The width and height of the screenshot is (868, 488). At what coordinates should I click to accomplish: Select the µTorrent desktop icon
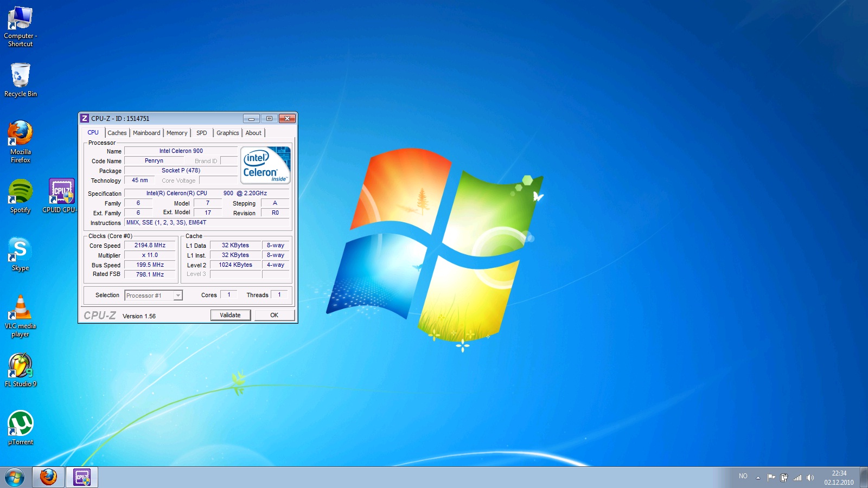(20, 428)
